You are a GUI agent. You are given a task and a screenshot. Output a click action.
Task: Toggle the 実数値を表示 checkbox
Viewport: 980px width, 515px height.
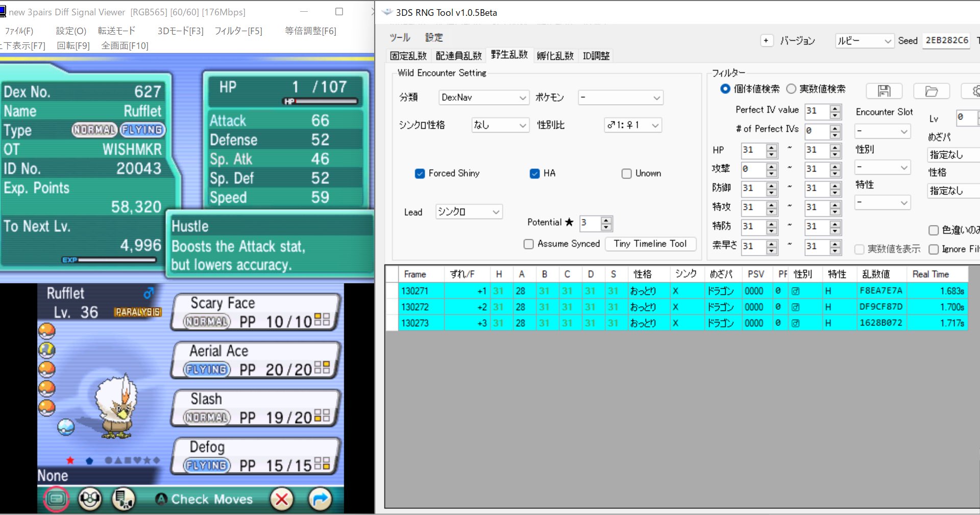click(x=860, y=249)
